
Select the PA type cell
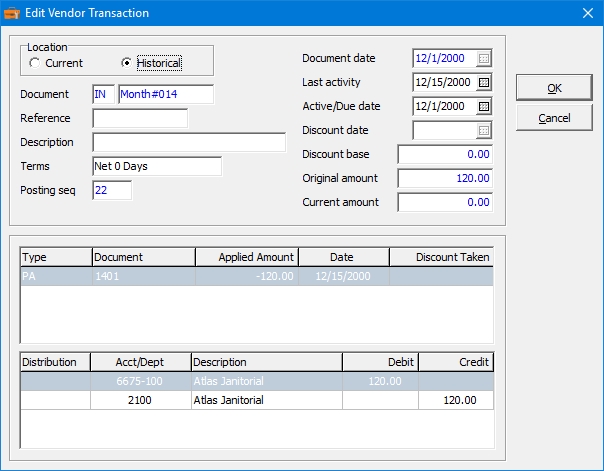tap(56, 276)
